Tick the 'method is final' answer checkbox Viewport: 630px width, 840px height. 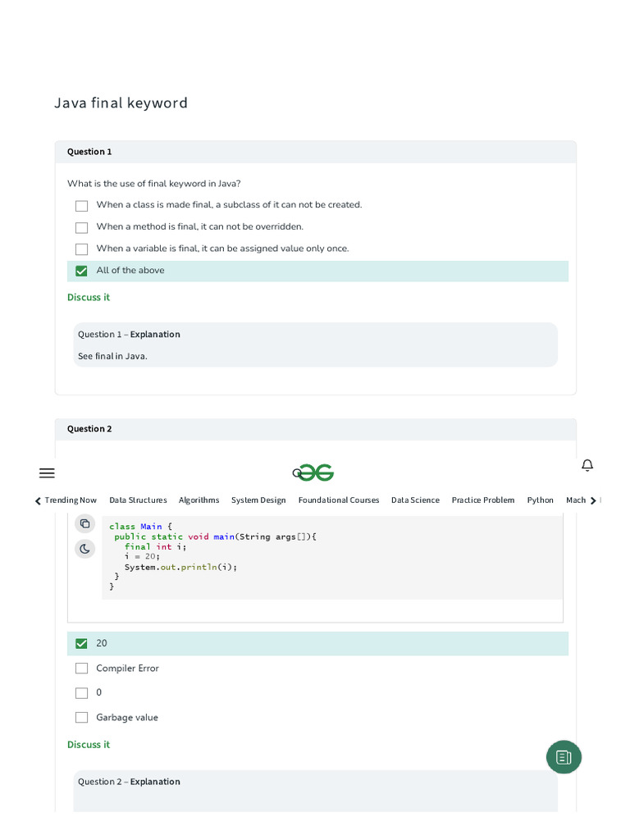click(x=81, y=227)
